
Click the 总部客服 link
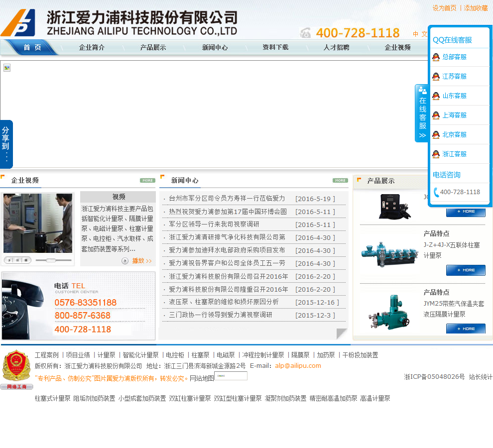(x=454, y=57)
